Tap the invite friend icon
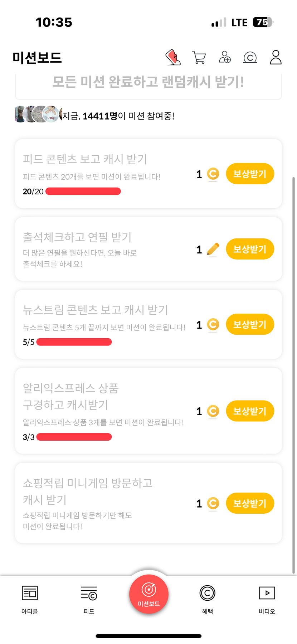This screenshot has height=644, width=297. [225, 57]
